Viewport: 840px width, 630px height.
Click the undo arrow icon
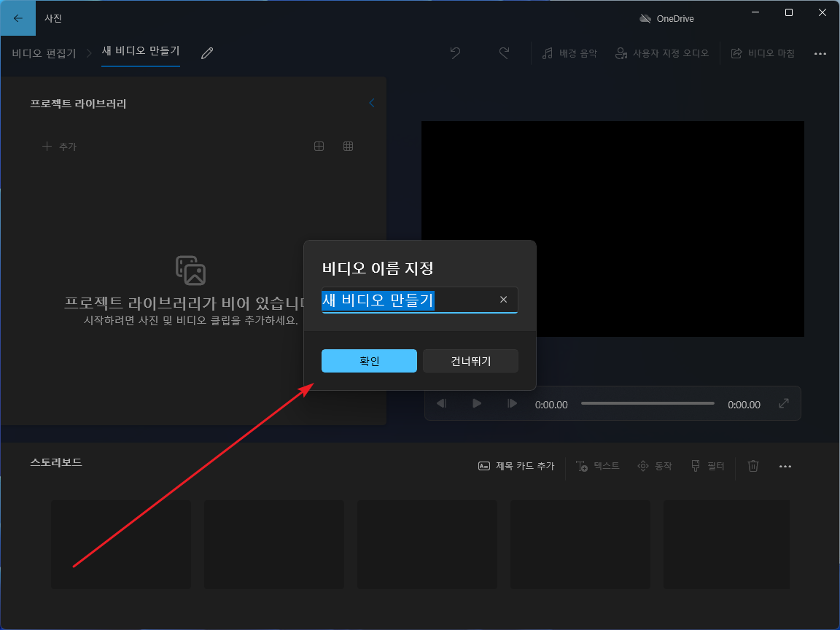point(455,52)
